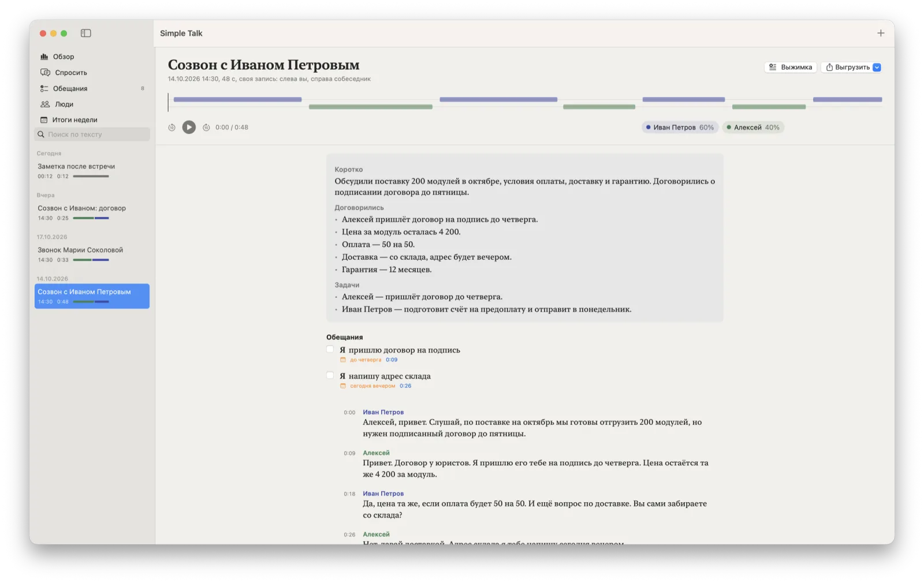Open recording Заметка после встречи
This screenshot has height=583, width=924.
coord(92,170)
